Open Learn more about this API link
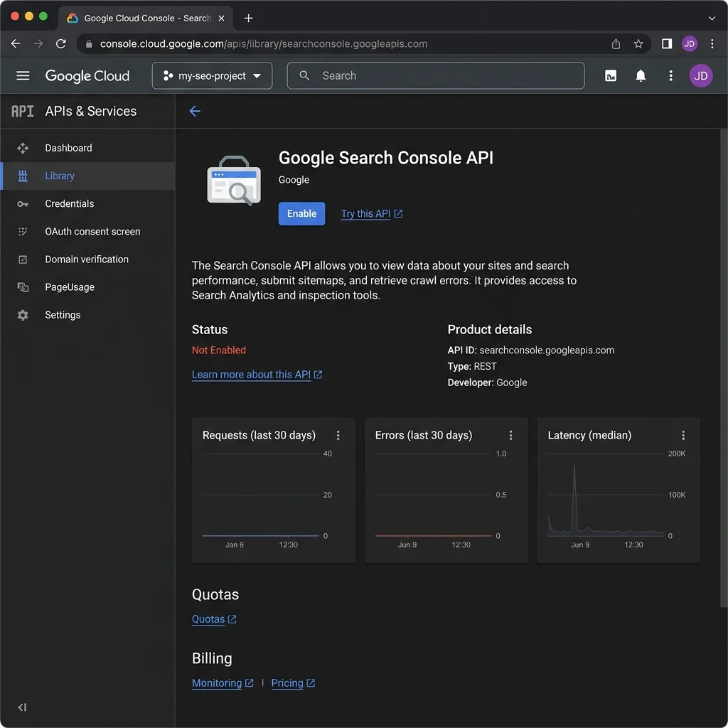 [257, 375]
